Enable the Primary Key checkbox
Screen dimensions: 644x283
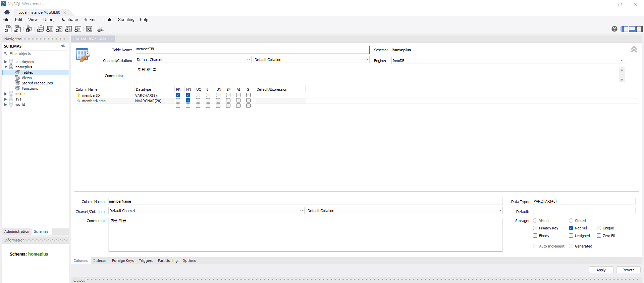click(x=535, y=228)
